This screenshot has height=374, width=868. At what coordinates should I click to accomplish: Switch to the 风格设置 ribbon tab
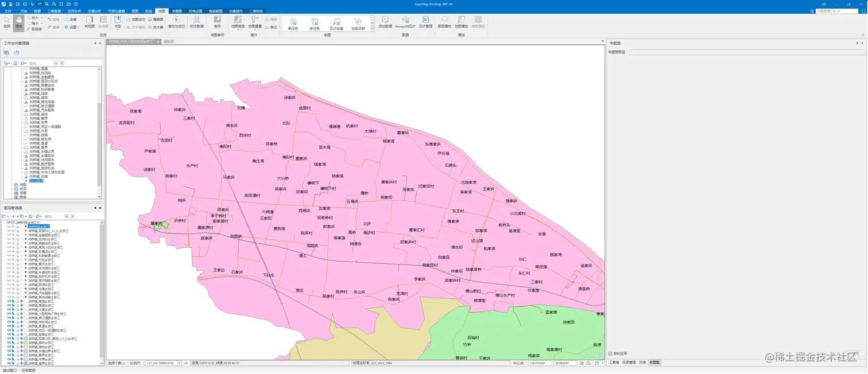pyautogui.click(x=196, y=10)
